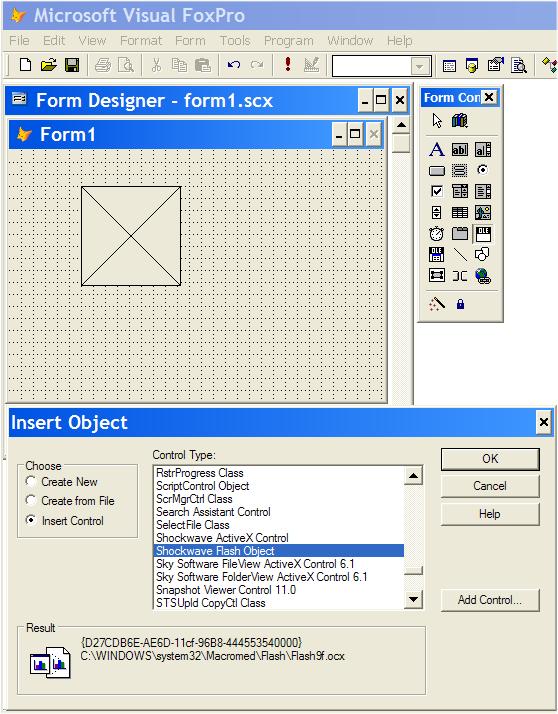Select the OLE Container control icon

(x=483, y=234)
